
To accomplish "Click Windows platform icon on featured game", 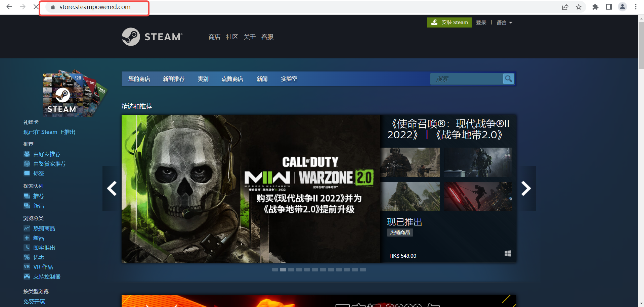I will point(508,253).
